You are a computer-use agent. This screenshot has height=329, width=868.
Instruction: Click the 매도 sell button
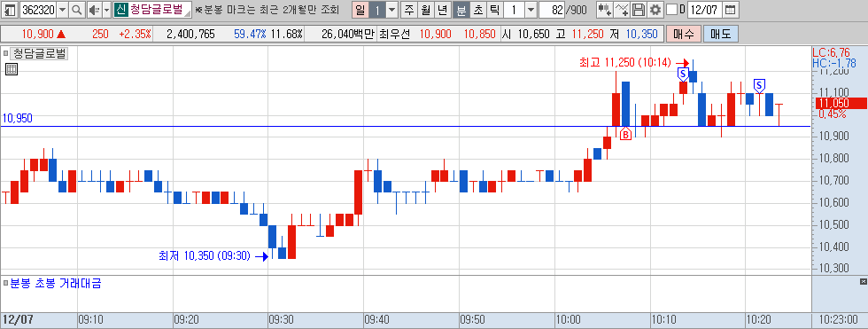tap(721, 34)
